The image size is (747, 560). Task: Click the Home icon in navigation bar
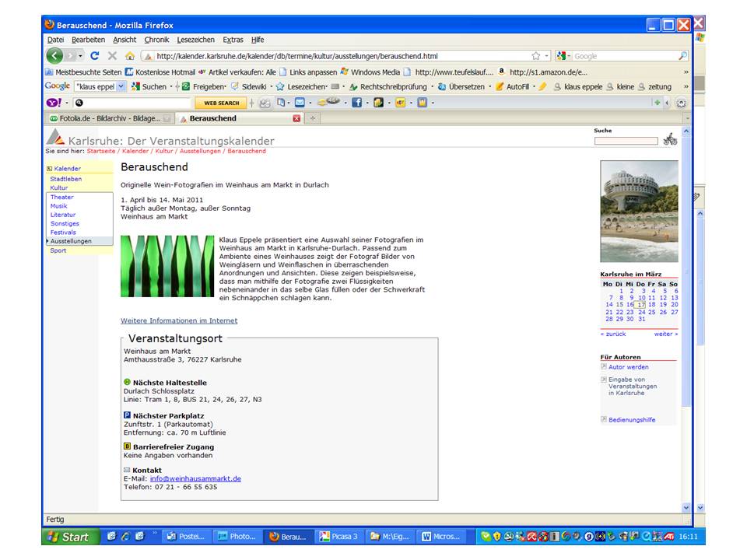coord(129,56)
